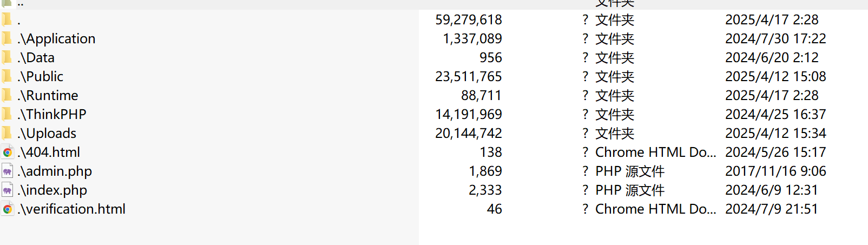Viewport: 868px width, 245px height.
Task: Click the date 2017/11/16 9:06
Action: pos(775,171)
